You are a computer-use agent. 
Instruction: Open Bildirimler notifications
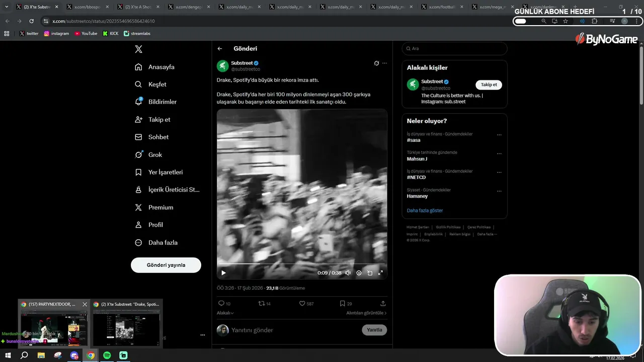[156, 102]
